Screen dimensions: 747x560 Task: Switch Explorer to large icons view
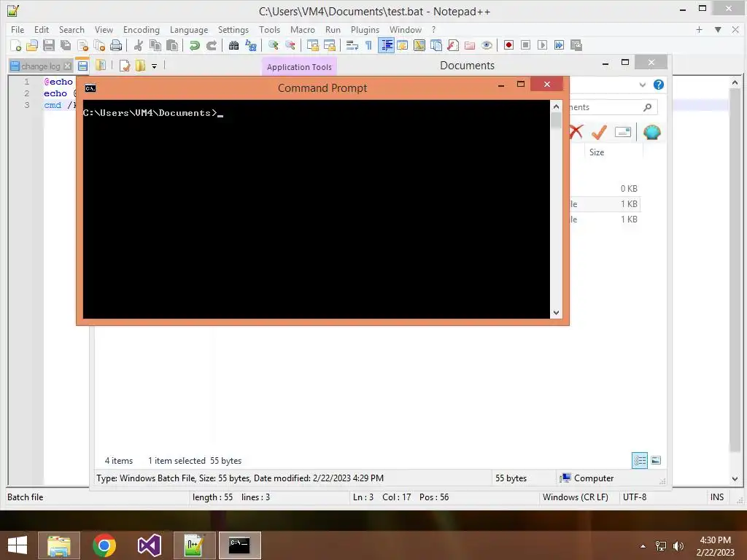pyautogui.click(x=656, y=460)
